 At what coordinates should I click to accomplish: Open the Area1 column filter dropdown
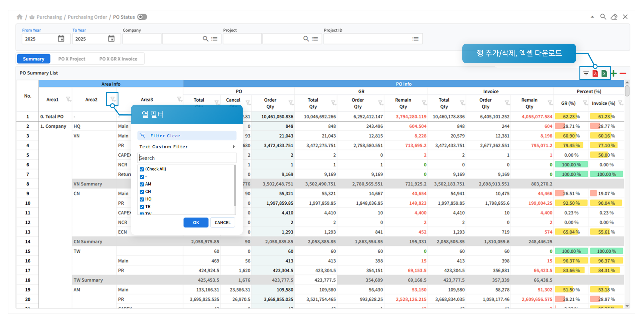pos(68,99)
